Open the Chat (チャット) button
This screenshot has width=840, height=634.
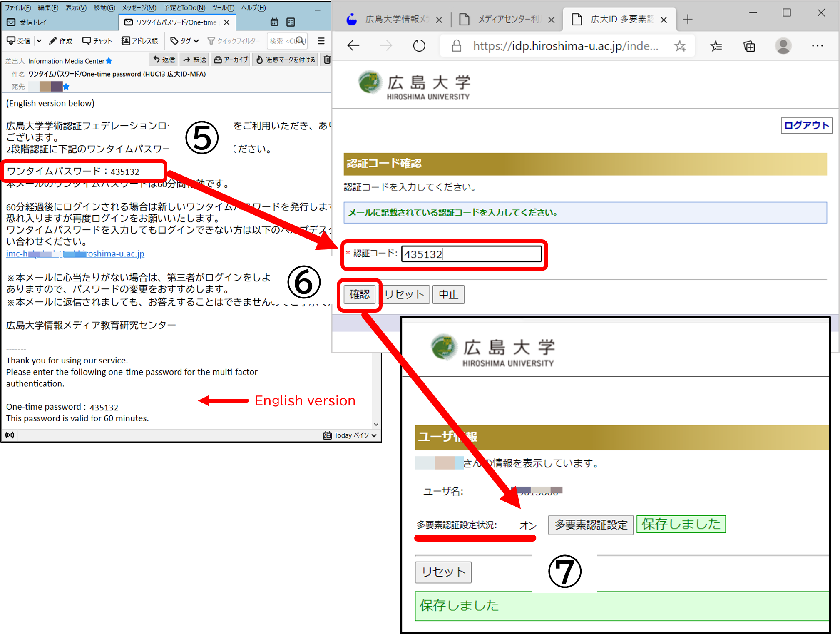point(97,41)
